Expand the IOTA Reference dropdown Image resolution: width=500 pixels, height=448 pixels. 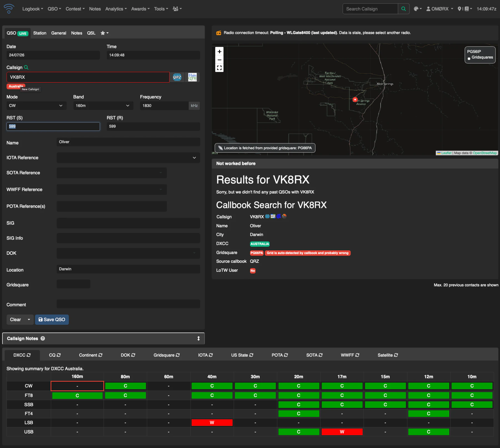coord(128,158)
